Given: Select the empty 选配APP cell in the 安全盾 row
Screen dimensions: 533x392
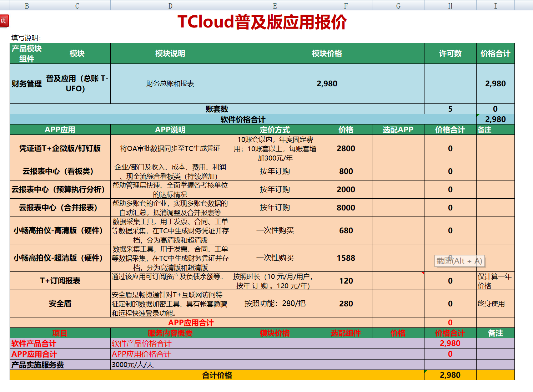Looking at the screenshot, I should tap(398, 304).
